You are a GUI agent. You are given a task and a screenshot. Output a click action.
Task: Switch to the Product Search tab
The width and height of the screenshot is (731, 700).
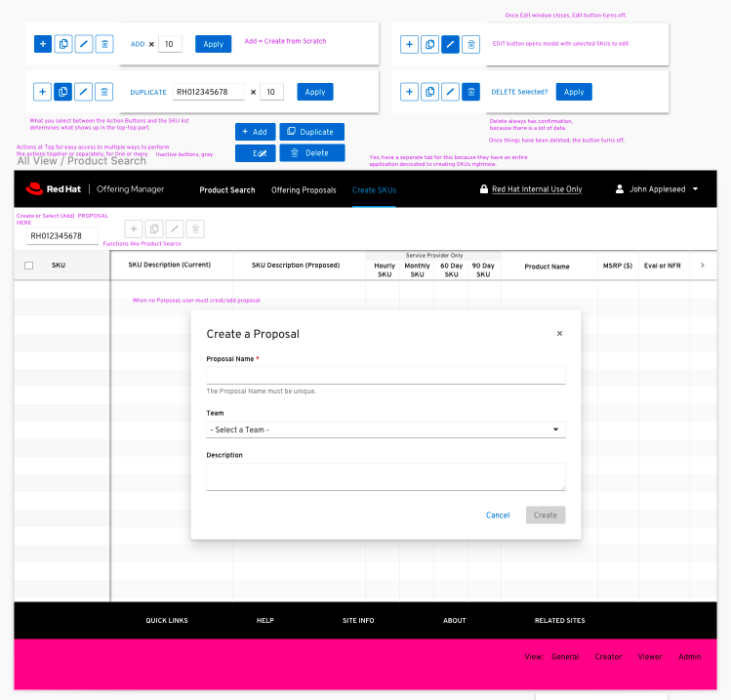(227, 189)
